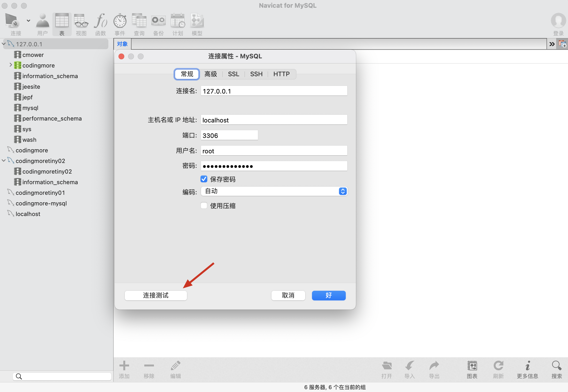This screenshot has width=568, height=392.
Task: Switch to the 高级 tab
Action: [x=211, y=74]
